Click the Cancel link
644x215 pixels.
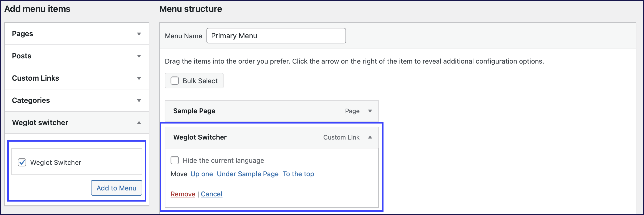tap(211, 194)
